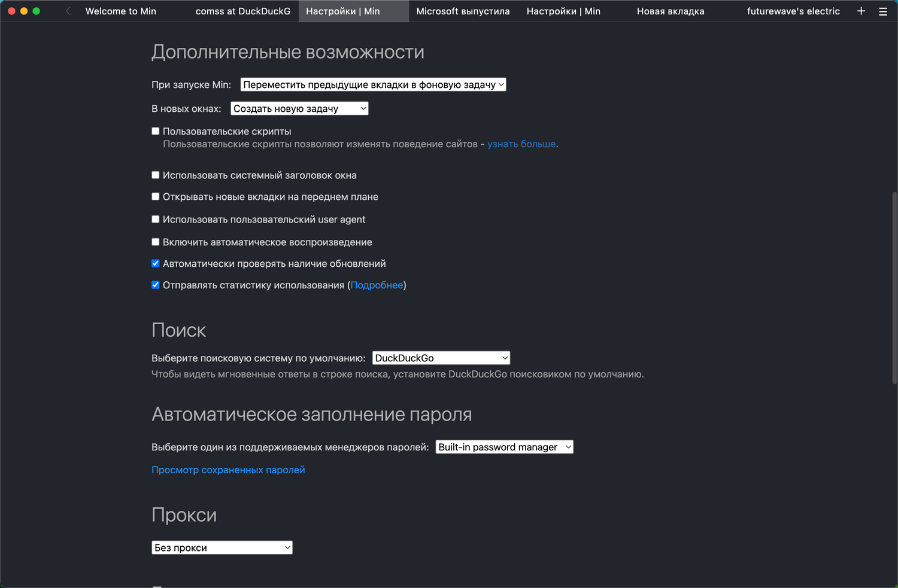Click the vertical page scrollbar

(894, 287)
